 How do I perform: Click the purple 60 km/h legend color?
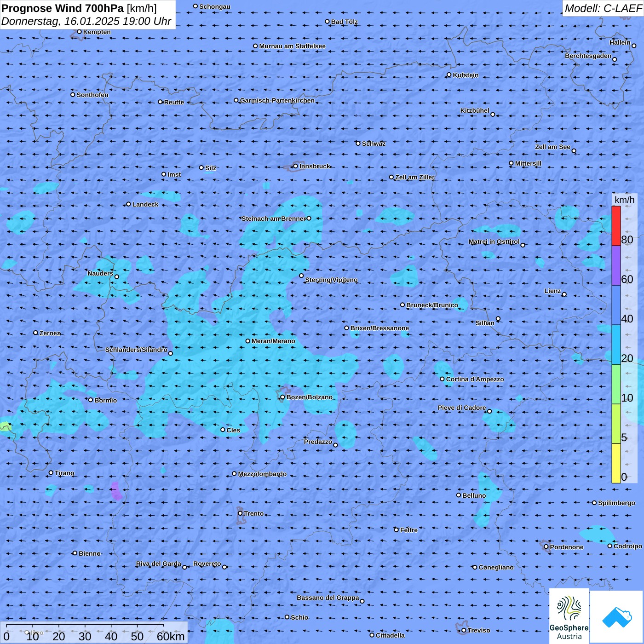(616, 266)
